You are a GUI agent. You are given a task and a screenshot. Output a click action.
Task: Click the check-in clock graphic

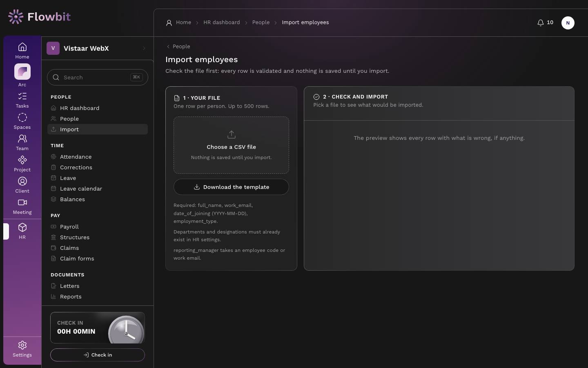click(x=126, y=330)
